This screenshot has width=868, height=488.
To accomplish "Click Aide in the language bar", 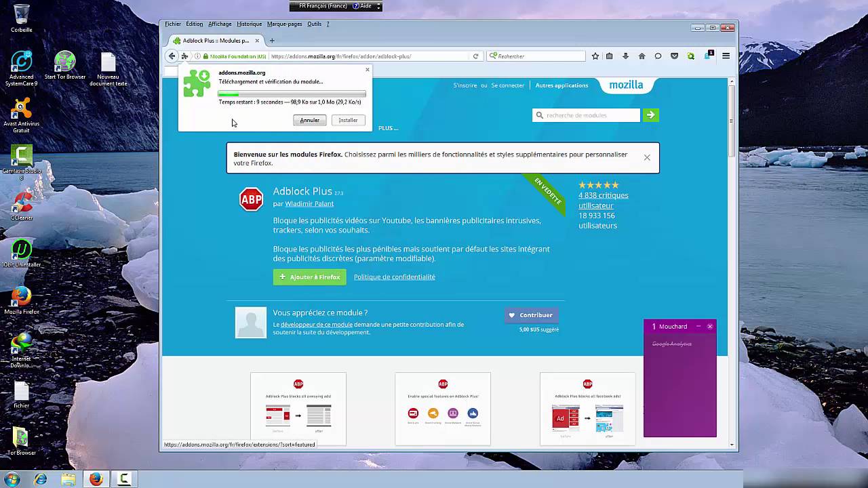I will coord(363,6).
